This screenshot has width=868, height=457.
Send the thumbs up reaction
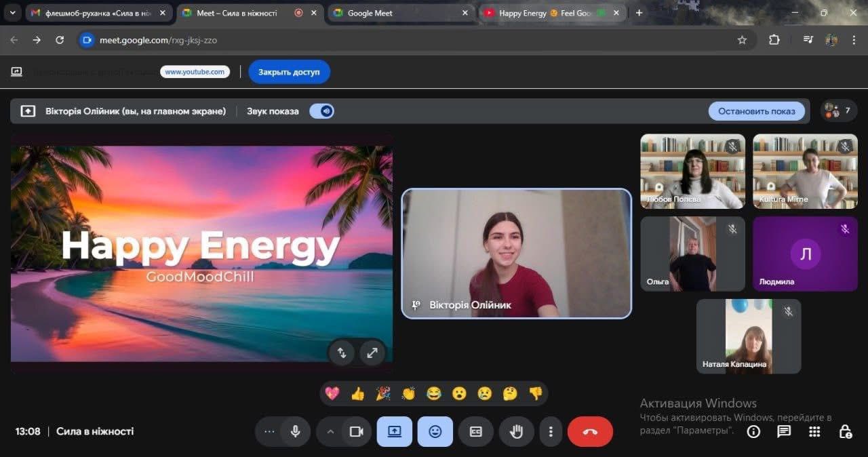click(358, 393)
